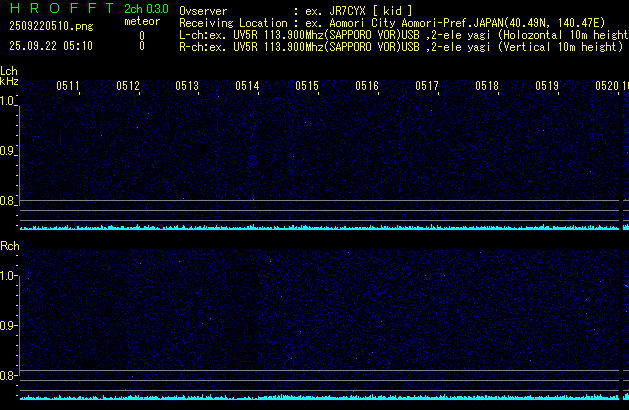Select the 0520 time label
629x410 pixels.
tap(606, 87)
